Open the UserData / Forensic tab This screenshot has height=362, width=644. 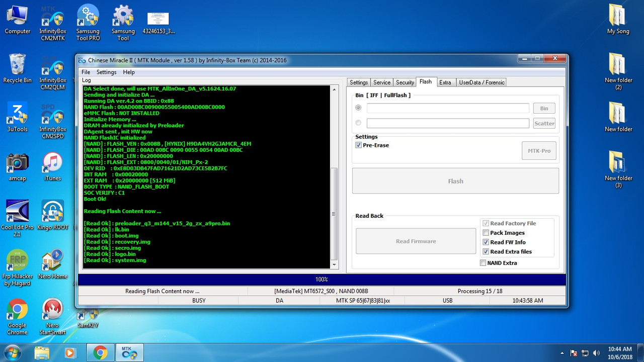(x=481, y=82)
